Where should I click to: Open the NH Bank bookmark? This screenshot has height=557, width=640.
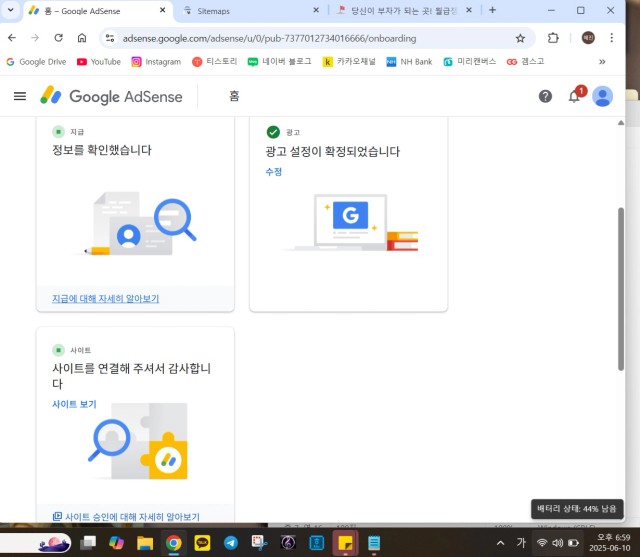pos(409,62)
